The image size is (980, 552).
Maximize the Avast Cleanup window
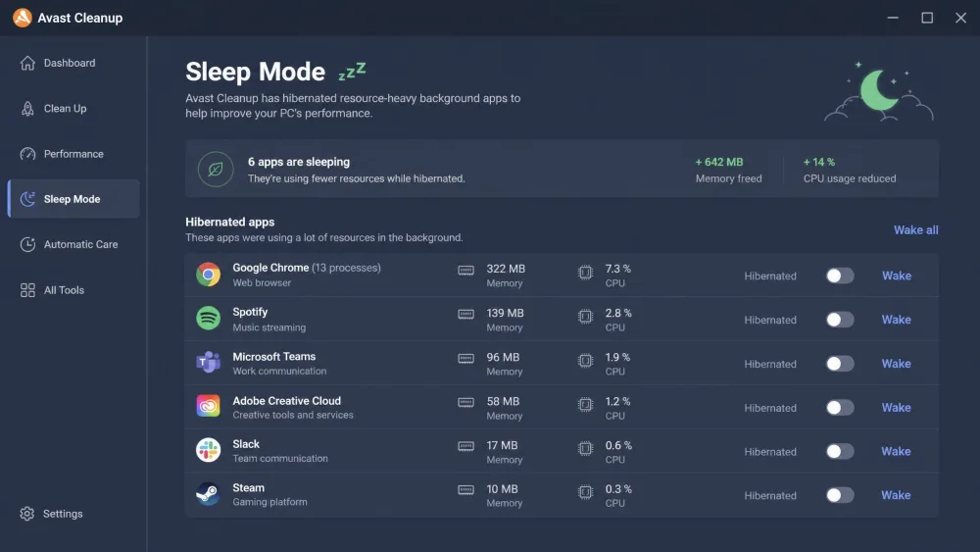(927, 18)
